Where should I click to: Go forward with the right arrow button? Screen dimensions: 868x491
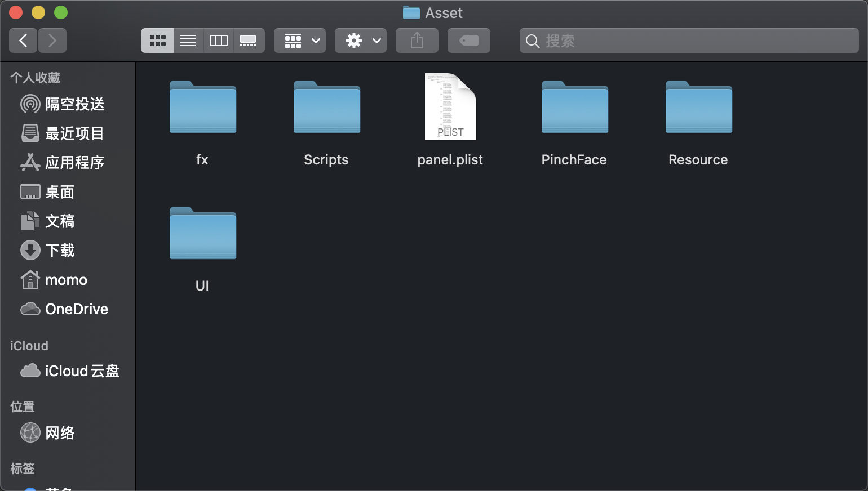52,41
